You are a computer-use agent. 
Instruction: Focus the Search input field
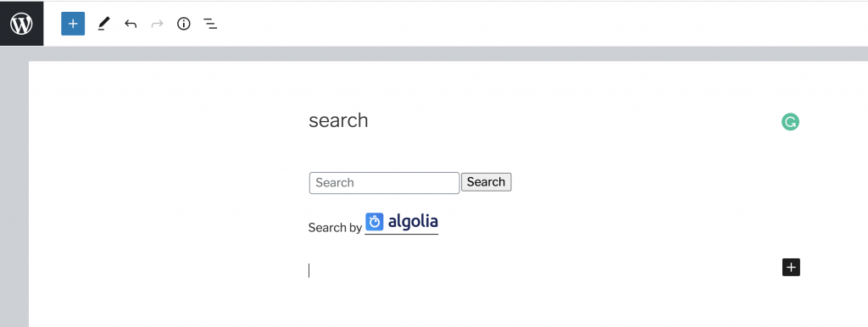(x=384, y=183)
